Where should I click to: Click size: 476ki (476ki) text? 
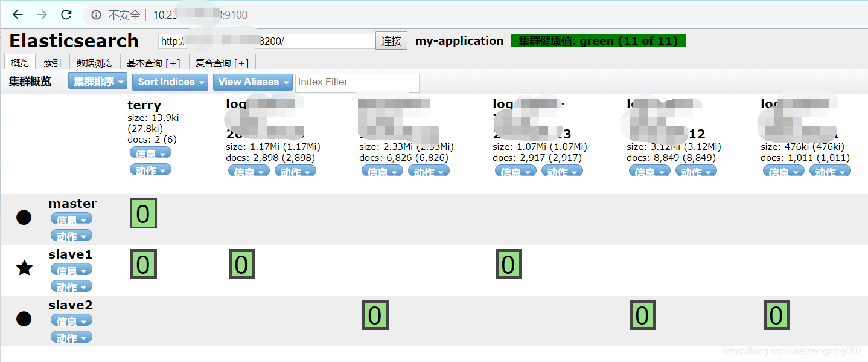(x=802, y=146)
